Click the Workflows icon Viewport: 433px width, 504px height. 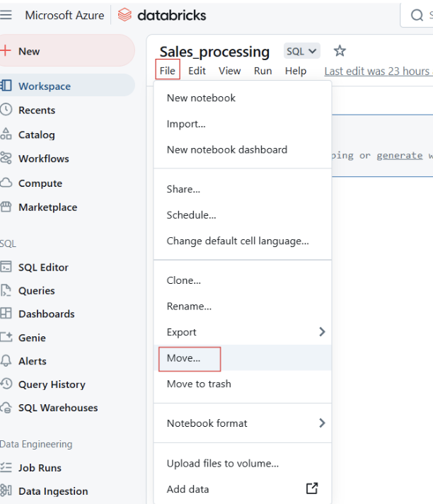click(6, 158)
